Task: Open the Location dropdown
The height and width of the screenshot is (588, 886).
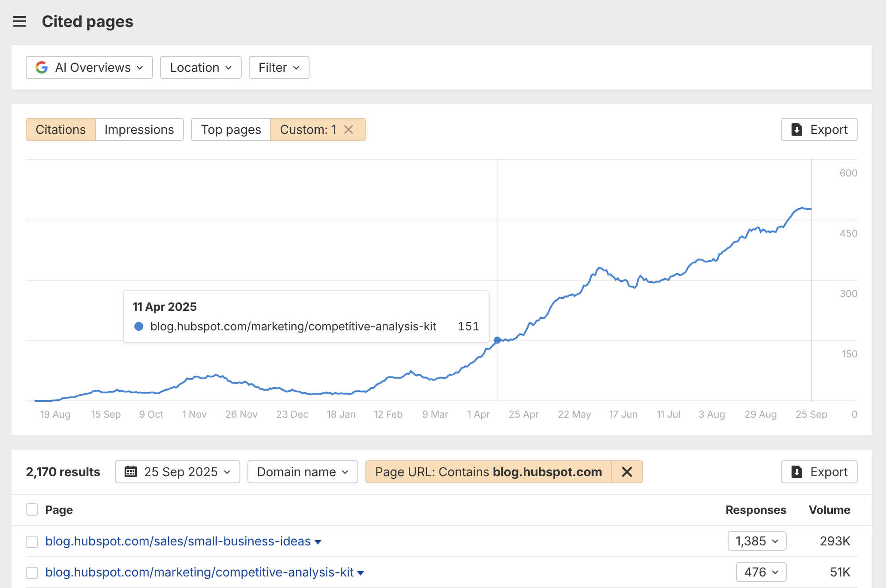Action: (200, 67)
